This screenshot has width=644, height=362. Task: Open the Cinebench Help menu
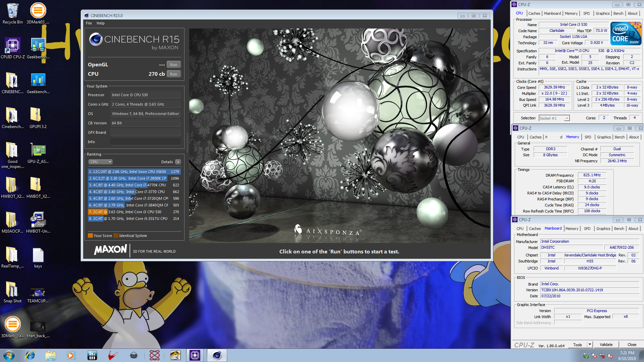(101, 23)
